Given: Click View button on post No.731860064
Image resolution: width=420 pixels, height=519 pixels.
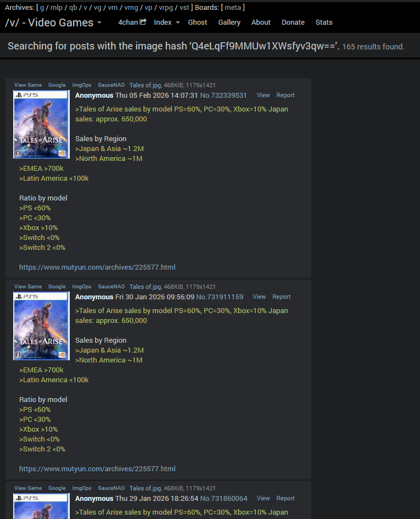Looking at the screenshot, I should point(263,498).
